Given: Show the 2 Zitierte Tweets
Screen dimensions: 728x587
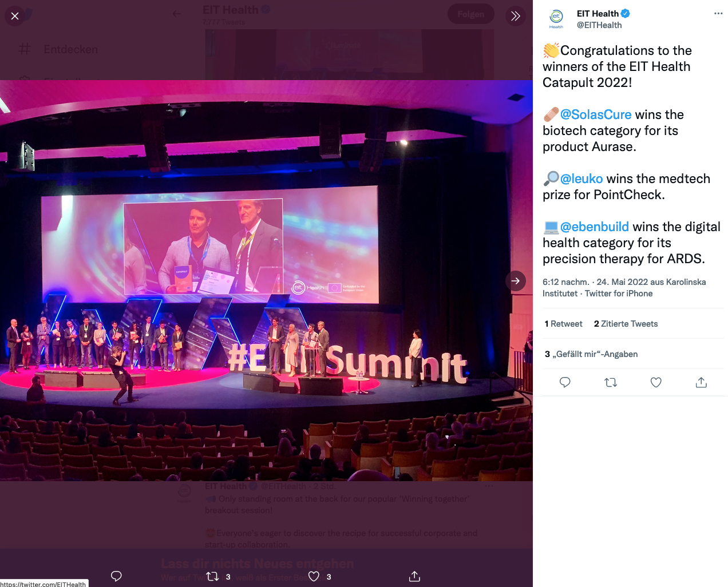Looking at the screenshot, I should (626, 324).
